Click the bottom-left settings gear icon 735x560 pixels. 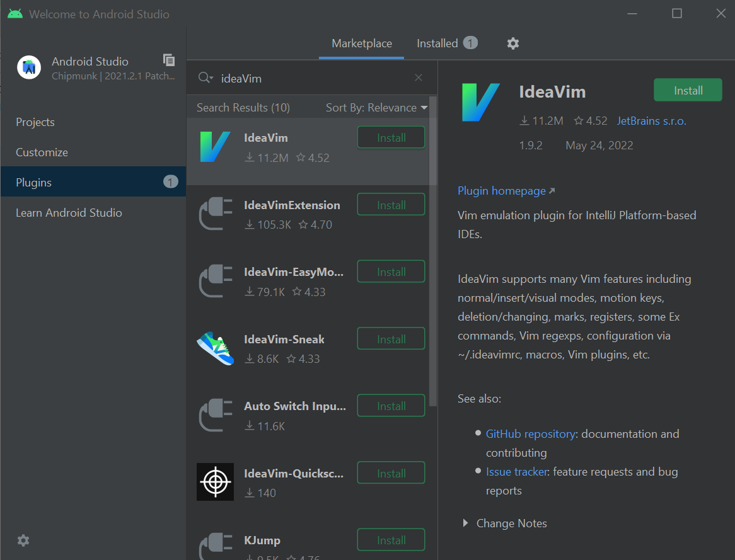click(x=23, y=540)
